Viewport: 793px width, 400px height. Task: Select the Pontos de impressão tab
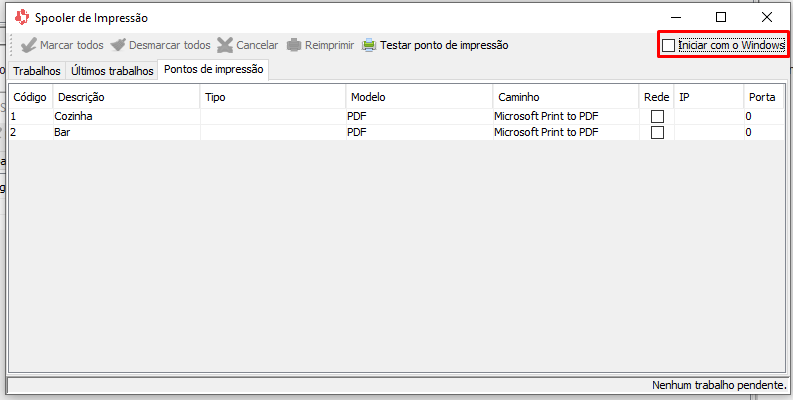[213, 70]
